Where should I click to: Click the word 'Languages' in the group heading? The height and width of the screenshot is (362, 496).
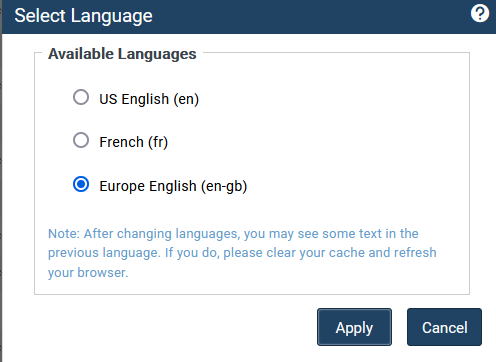(157, 54)
